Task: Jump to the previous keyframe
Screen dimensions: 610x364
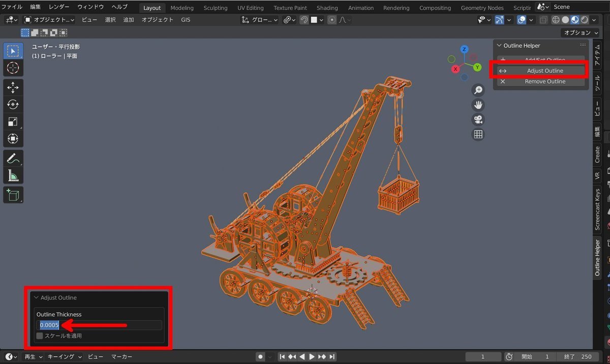Action: 292,357
